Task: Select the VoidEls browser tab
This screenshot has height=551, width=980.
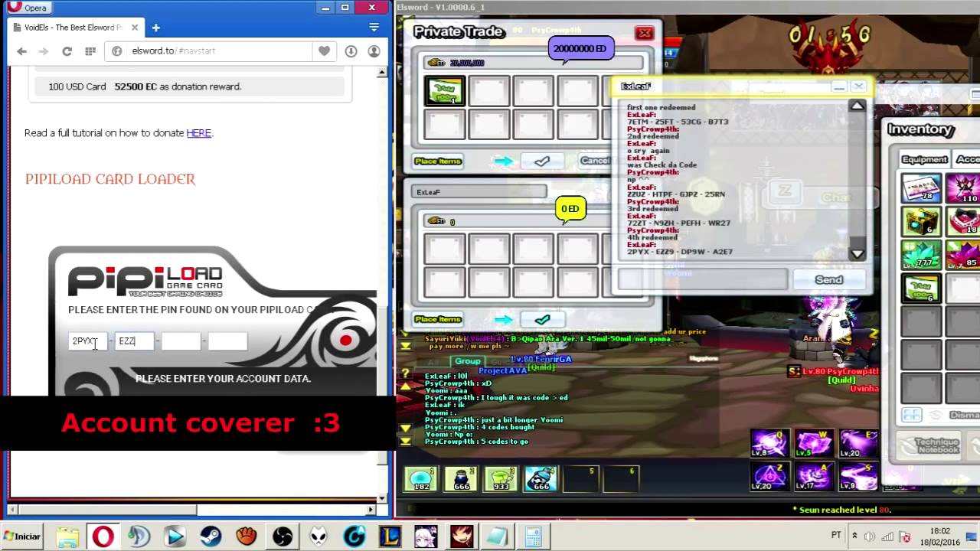Action: 75,28
